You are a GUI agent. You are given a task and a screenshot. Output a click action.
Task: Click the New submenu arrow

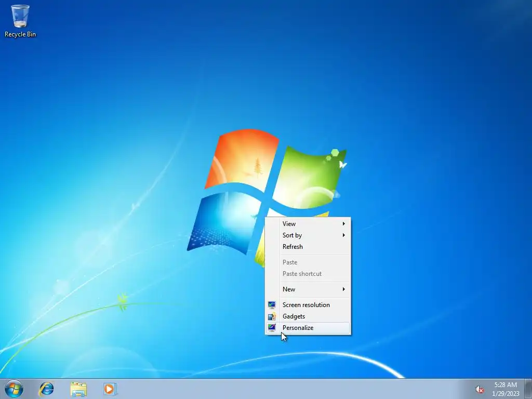(x=344, y=289)
